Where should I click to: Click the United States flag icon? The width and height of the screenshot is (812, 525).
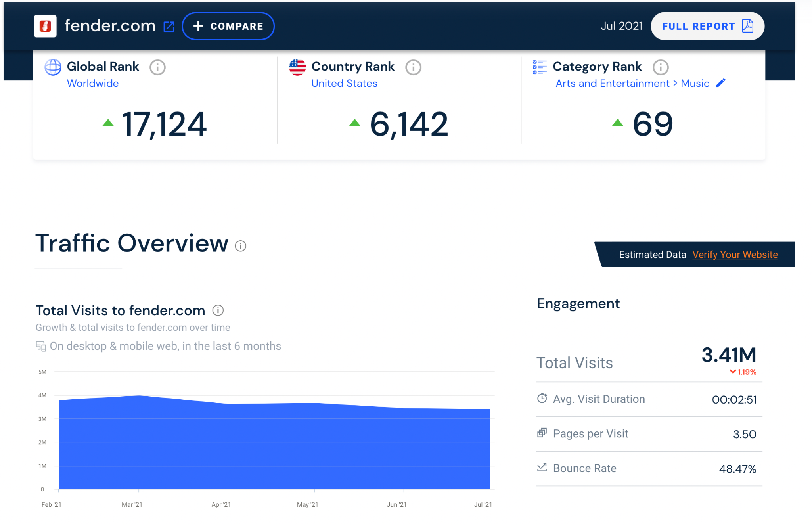pyautogui.click(x=297, y=67)
